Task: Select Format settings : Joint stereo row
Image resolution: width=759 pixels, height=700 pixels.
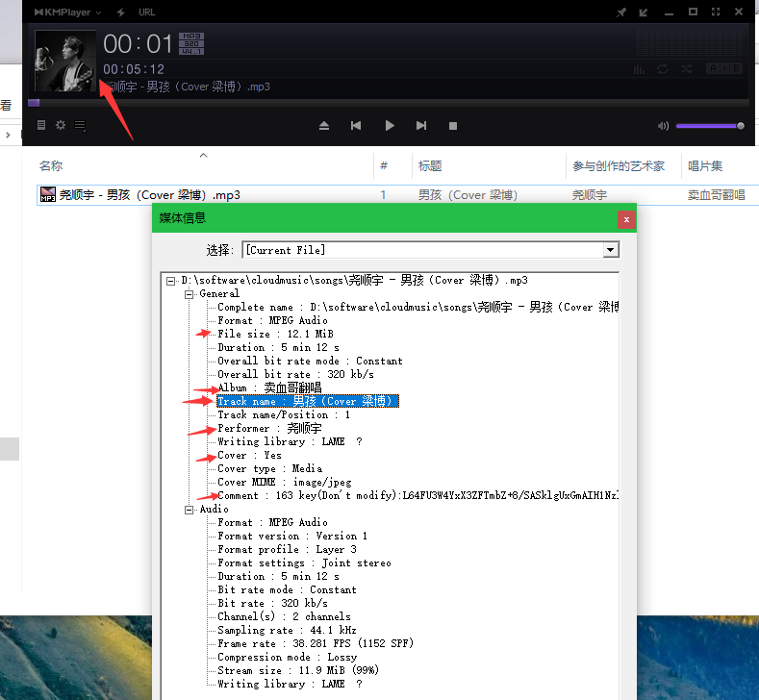Action: pos(304,563)
